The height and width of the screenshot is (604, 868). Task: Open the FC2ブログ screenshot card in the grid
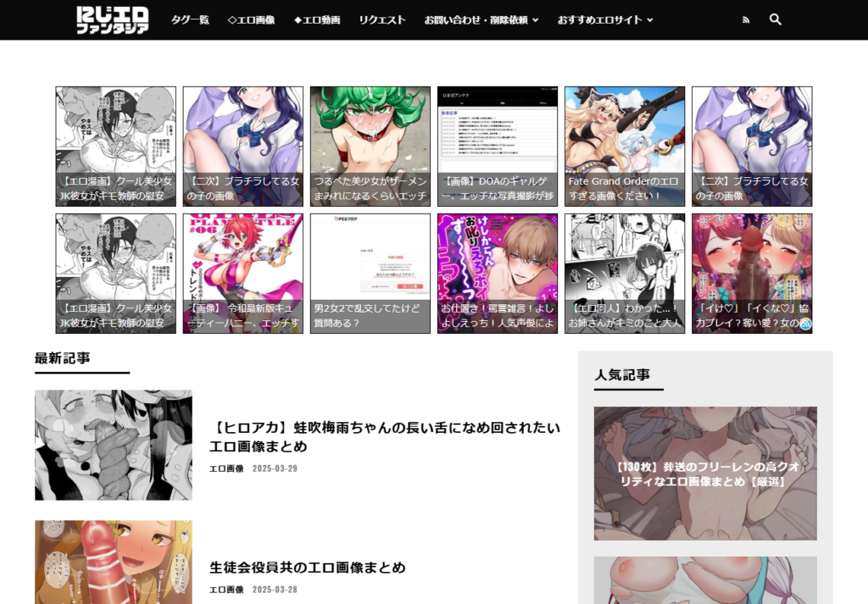[x=370, y=274]
